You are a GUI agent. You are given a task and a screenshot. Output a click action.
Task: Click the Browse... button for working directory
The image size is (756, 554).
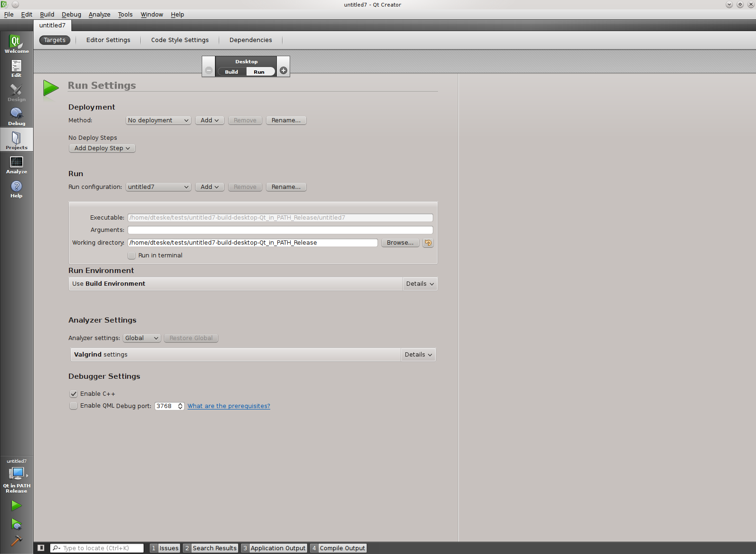[400, 243]
